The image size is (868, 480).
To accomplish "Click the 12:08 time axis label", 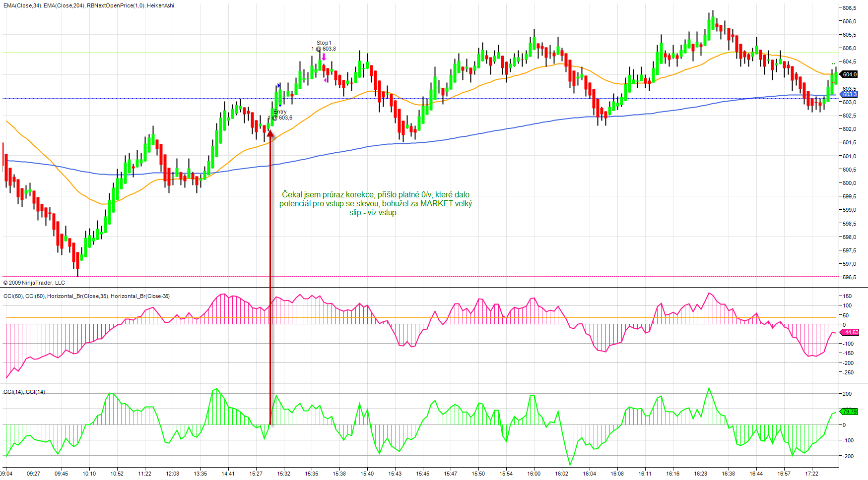I will (x=172, y=474).
